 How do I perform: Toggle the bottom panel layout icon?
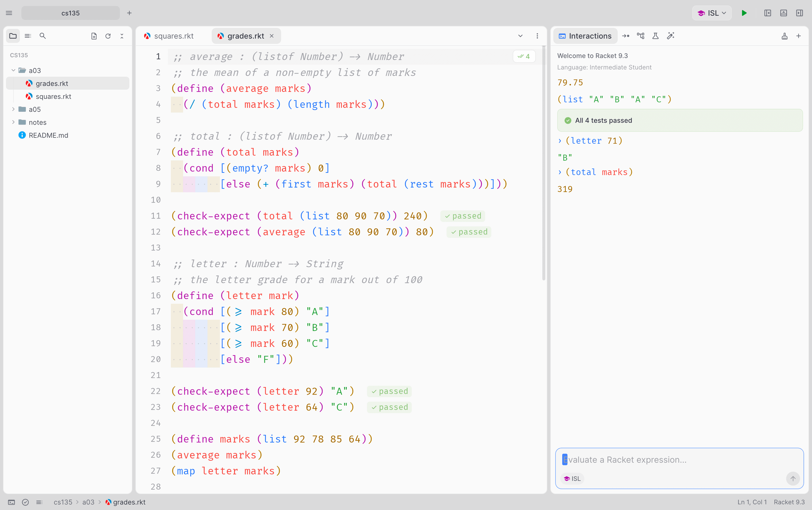[x=784, y=13]
